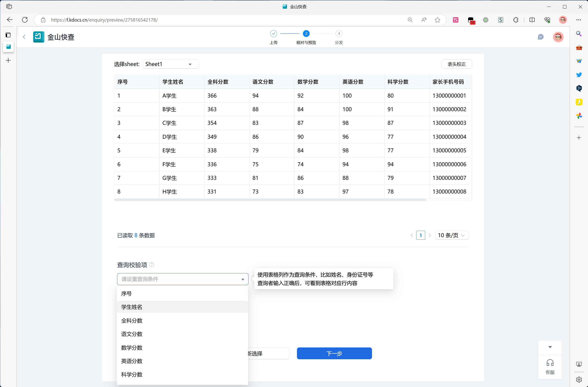The height and width of the screenshot is (387, 588).
Task: Open the 请设置查询条件 combo box
Action: [x=182, y=279]
